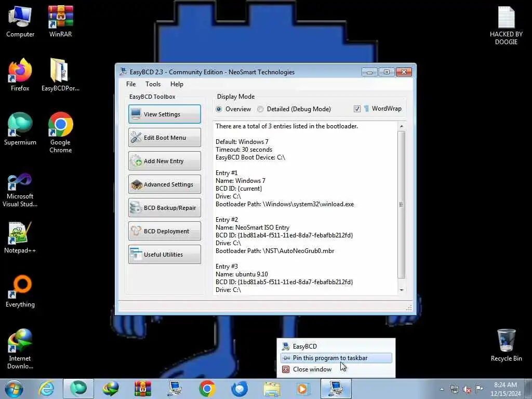Image resolution: width=532 pixels, height=399 pixels.
Task: Open Windows Media Player taskbar icon
Action: tap(302, 389)
